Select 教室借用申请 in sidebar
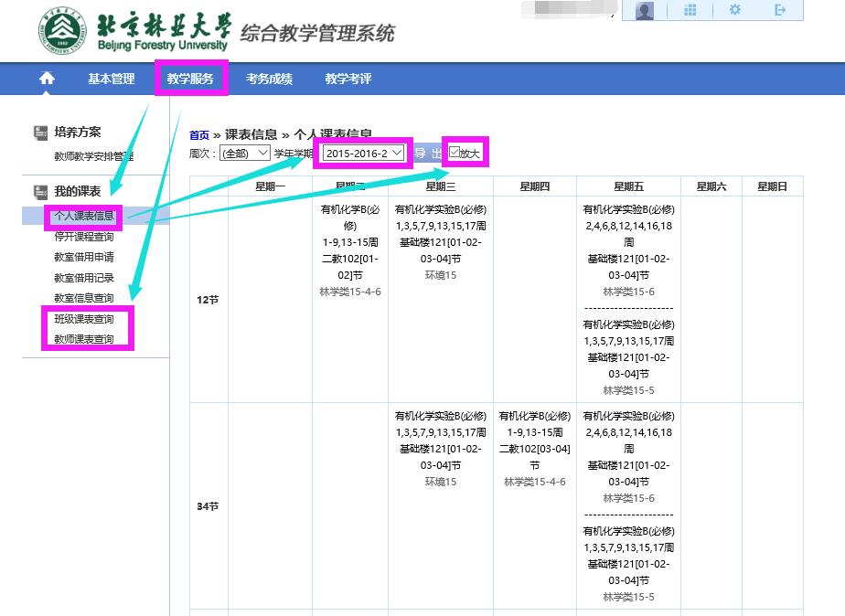Screen dimensions: 845x616 [x=84, y=258]
